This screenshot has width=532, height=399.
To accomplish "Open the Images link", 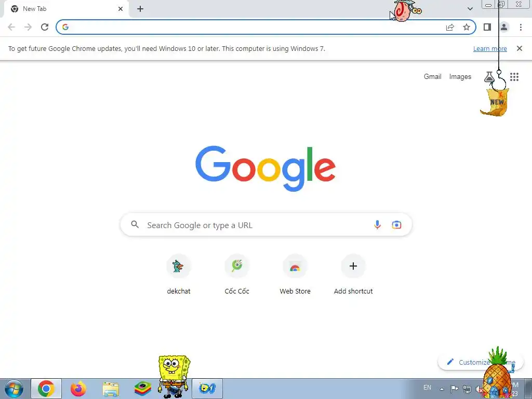I will pyautogui.click(x=460, y=77).
